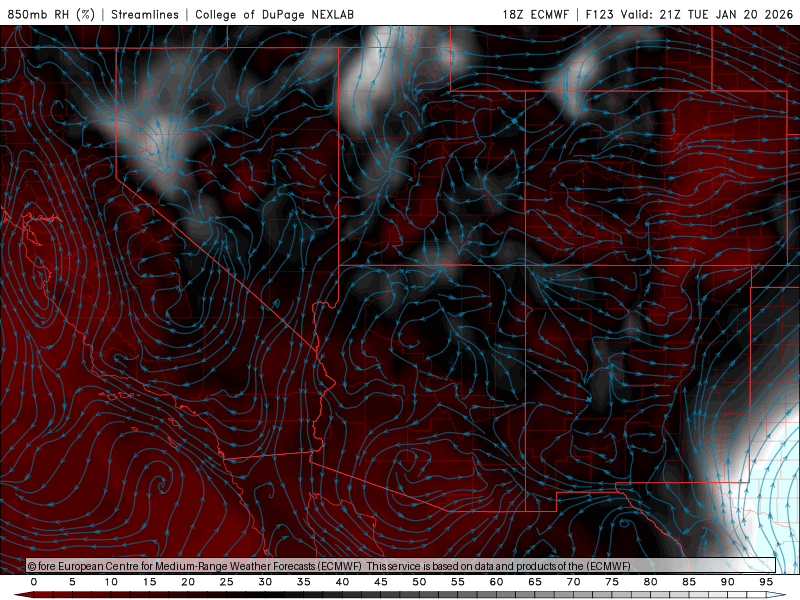800x600 pixels.
Task: Click the 25 label on the RH legend
Action: click(x=227, y=582)
